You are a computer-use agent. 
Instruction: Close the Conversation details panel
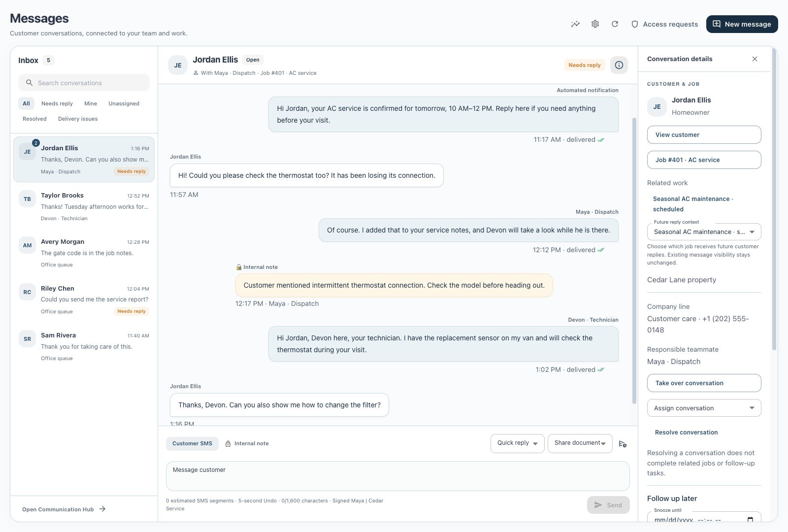[x=755, y=59]
